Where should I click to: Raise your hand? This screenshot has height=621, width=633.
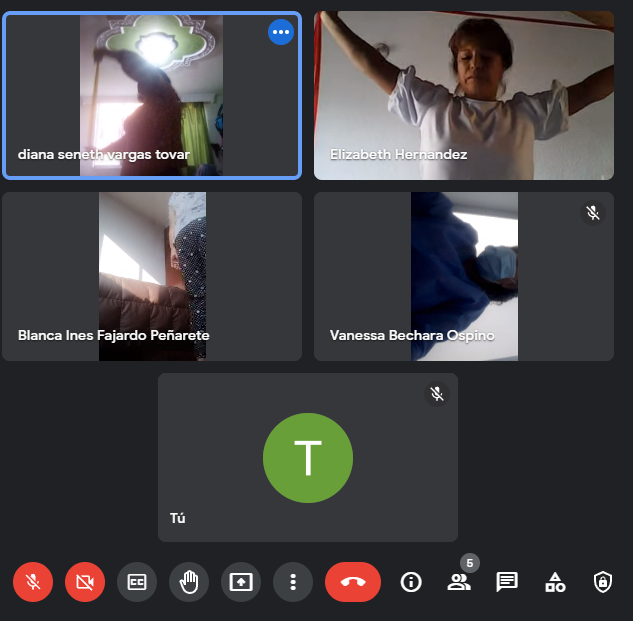click(x=189, y=582)
